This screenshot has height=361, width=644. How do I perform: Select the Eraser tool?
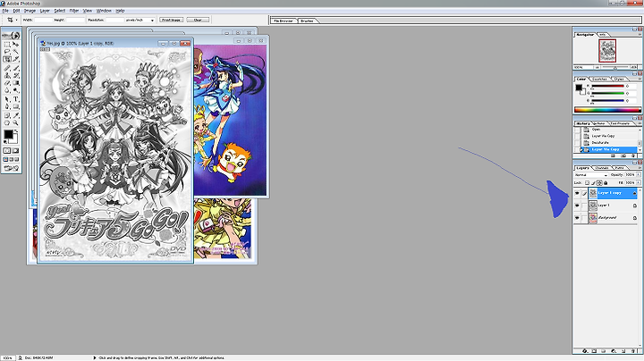tap(6, 82)
